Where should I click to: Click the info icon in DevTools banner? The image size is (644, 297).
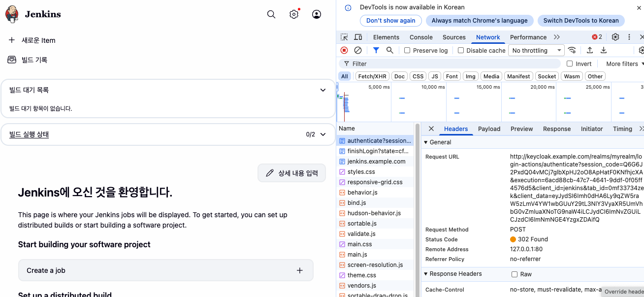tap(348, 7)
